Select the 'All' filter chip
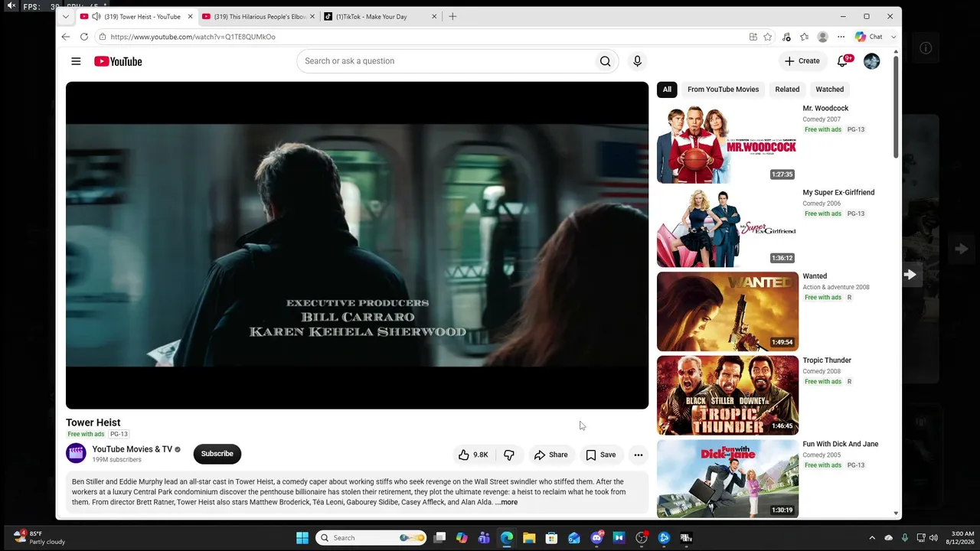 tap(667, 90)
